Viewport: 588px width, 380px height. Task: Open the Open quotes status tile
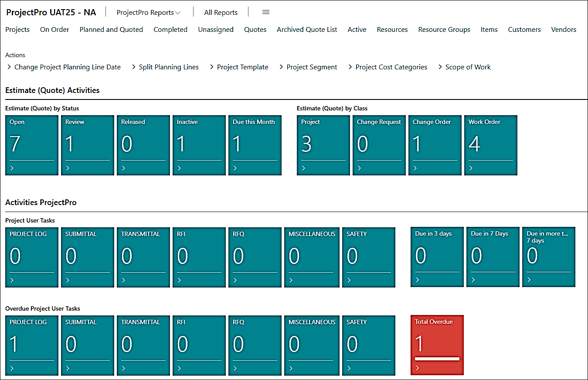[x=32, y=145]
